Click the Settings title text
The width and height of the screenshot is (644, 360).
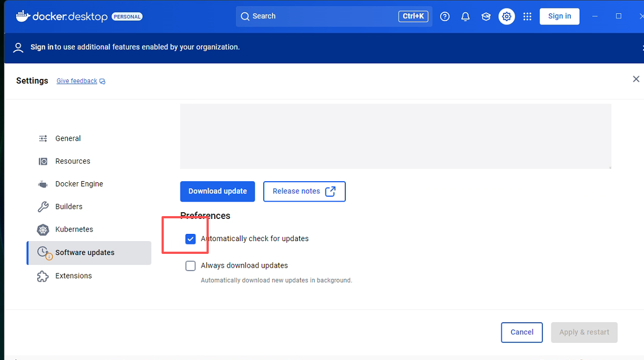point(32,81)
